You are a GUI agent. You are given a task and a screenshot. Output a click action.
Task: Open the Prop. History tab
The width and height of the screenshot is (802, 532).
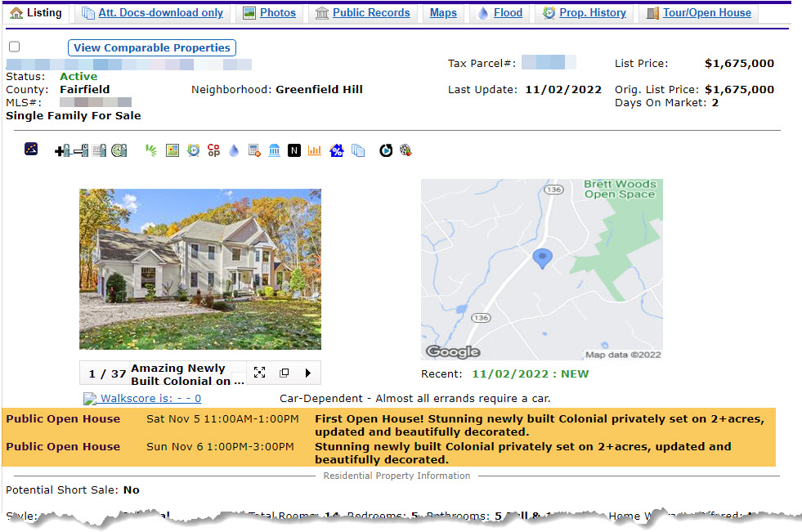click(584, 13)
